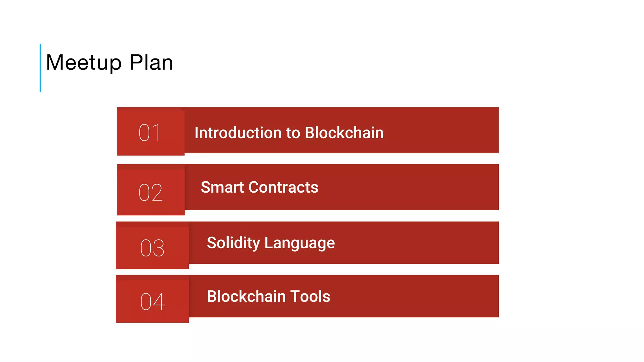Select the word Meetup in title
This screenshot has width=644, height=362.
tap(84, 63)
